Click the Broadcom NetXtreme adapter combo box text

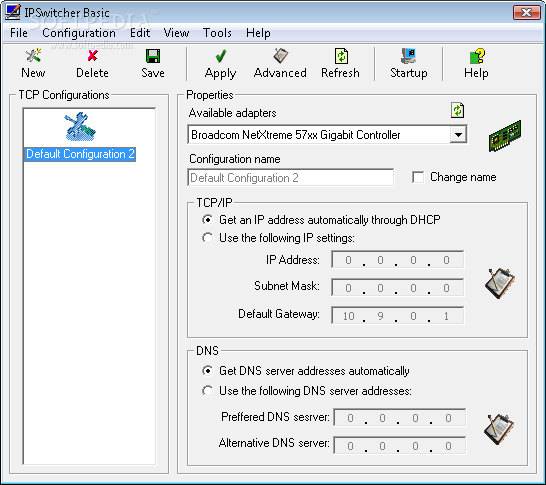click(296, 135)
